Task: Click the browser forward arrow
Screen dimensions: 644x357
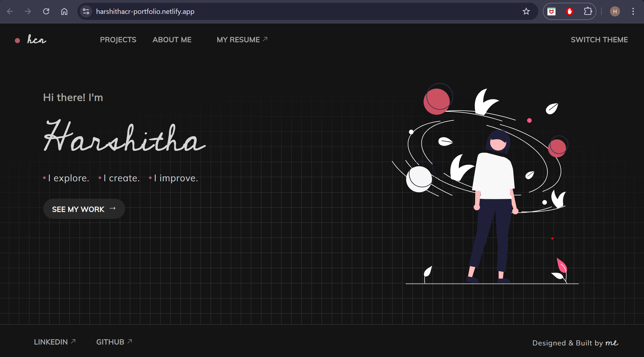Action: (28, 11)
